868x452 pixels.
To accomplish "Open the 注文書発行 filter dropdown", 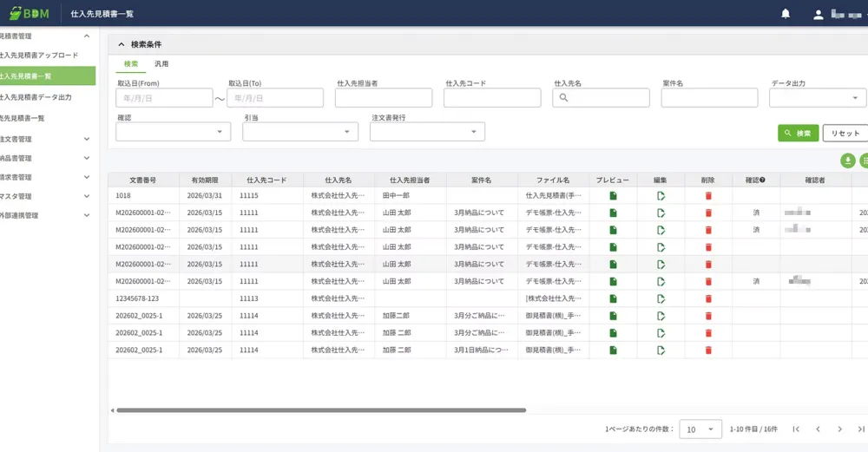I will (x=427, y=132).
